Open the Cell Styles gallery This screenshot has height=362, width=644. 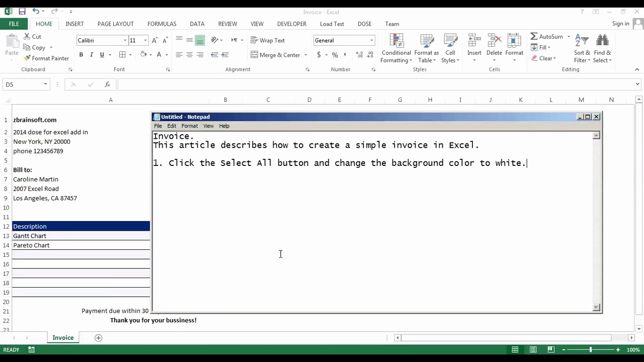click(x=450, y=49)
